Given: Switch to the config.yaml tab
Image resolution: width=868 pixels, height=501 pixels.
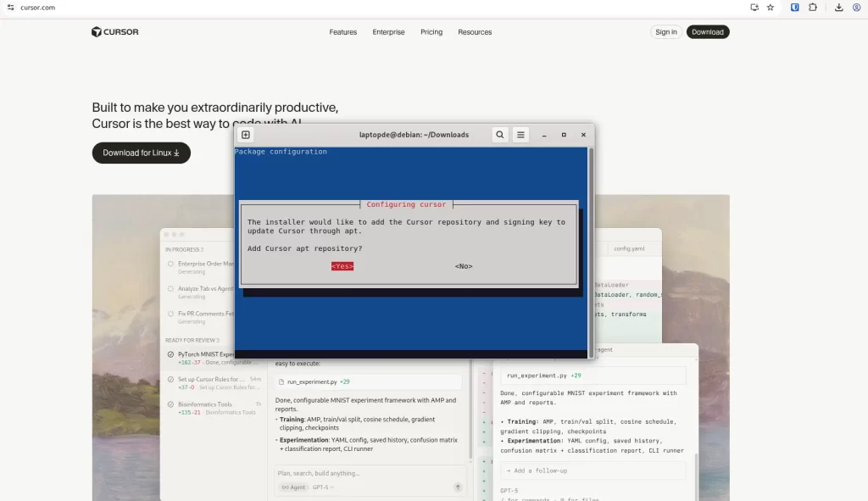Looking at the screenshot, I should pos(629,248).
